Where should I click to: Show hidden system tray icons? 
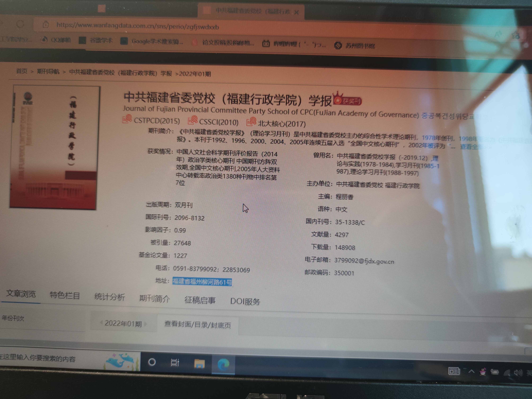pos(471,371)
